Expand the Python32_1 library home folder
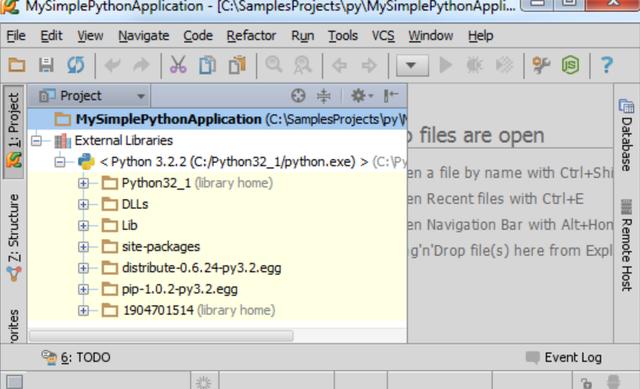The image size is (640, 389). pyautogui.click(x=83, y=183)
